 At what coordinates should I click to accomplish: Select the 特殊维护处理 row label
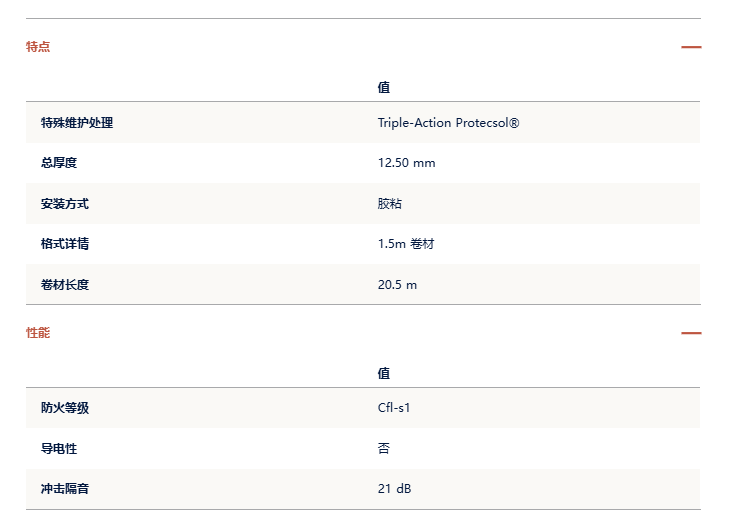pos(77,123)
